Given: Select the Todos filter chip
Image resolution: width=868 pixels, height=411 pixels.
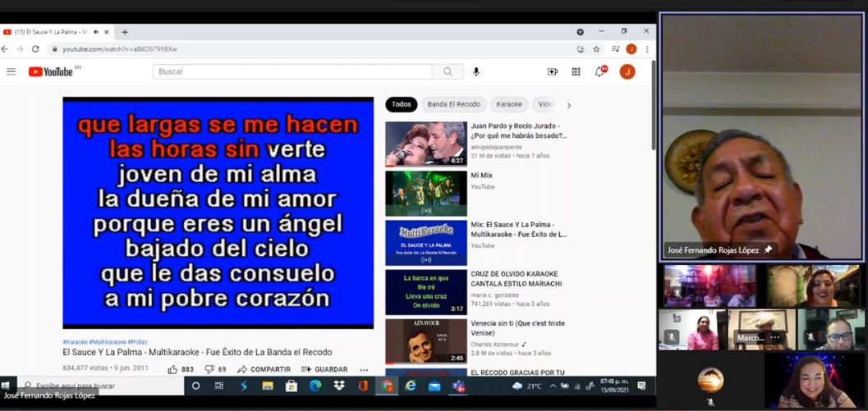Looking at the screenshot, I should pos(402,104).
